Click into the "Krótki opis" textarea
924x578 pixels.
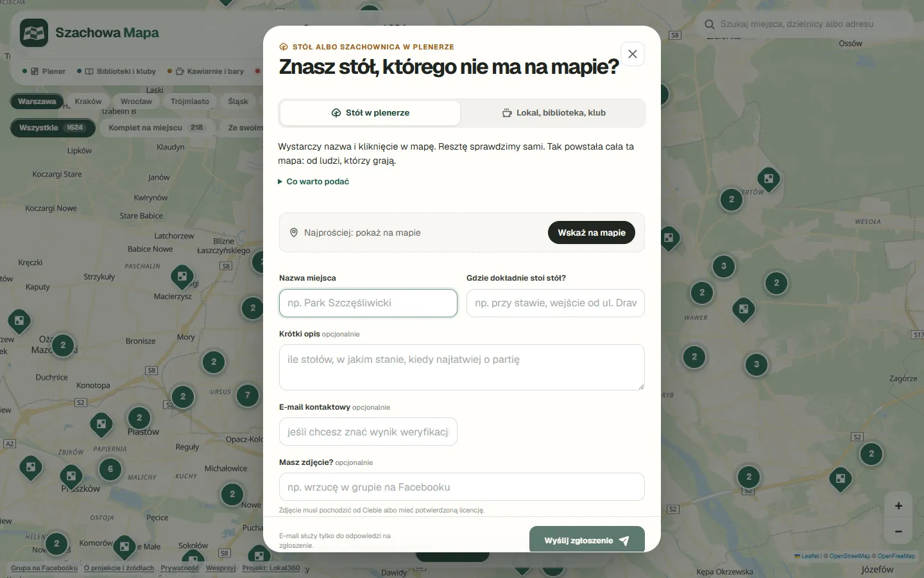(x=461, y=367)
